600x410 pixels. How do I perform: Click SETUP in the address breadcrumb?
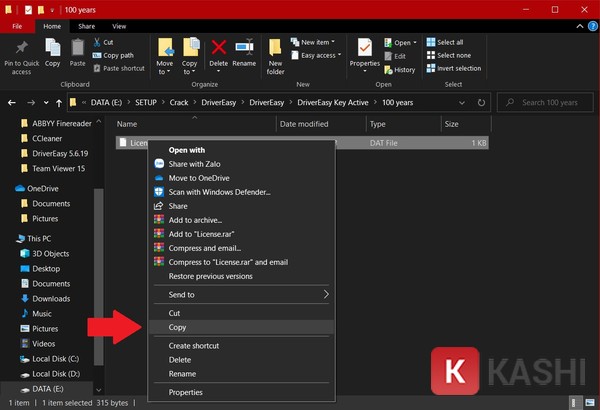point(146,103)
